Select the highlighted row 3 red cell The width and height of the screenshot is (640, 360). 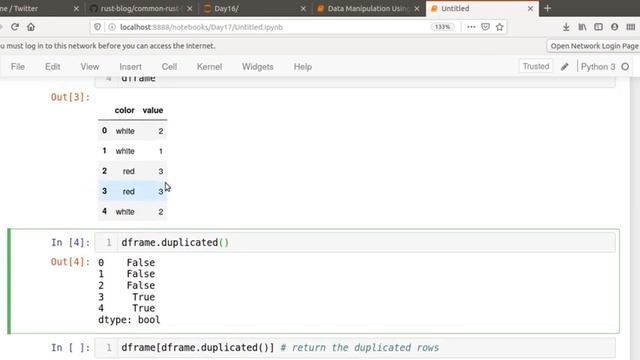[128, 191]
